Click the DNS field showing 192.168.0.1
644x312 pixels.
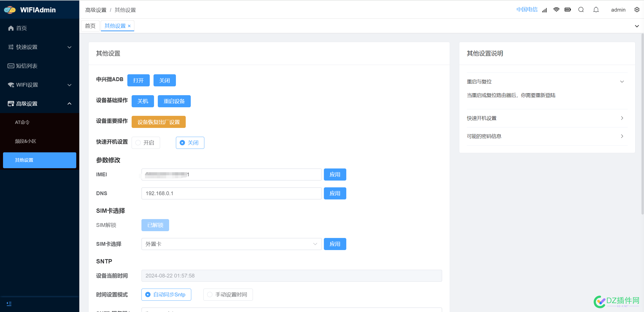[x=232, y=193]
